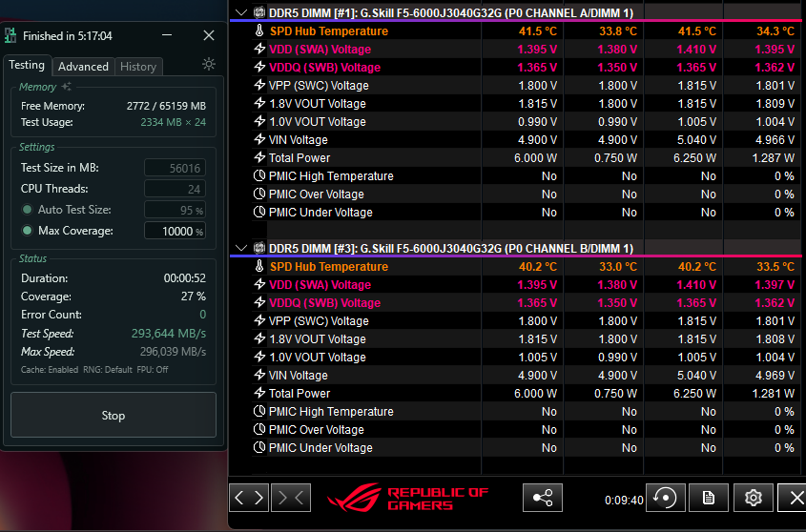
Task: Click DIMM #3 average VDD 1.397 V value
Action: (x=775, y=285)
